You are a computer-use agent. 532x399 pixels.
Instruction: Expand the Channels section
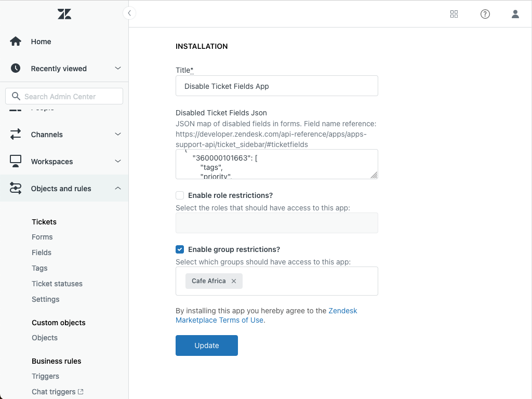pyautogui.click(x=117, y=134)
